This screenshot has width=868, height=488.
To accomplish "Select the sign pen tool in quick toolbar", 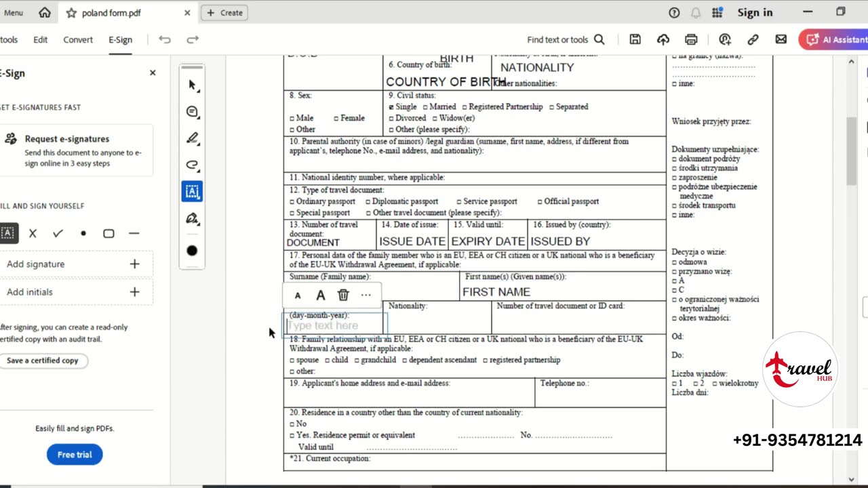I will click(192, 218).
